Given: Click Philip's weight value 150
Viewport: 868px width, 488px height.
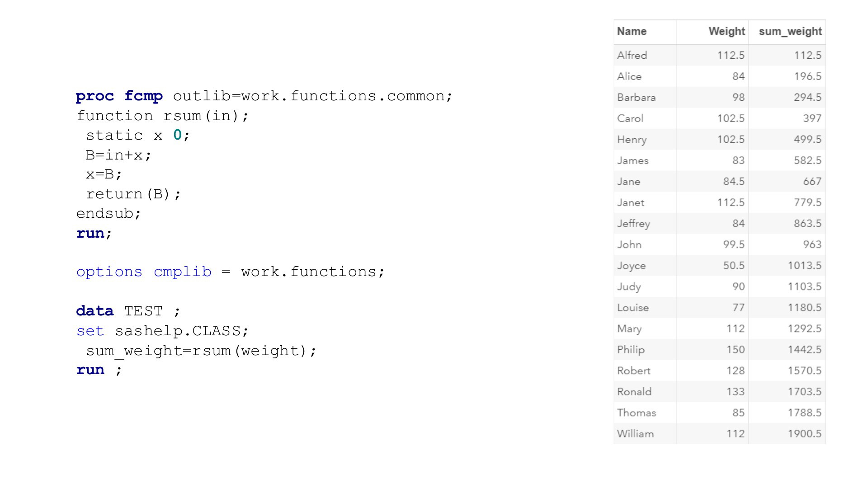Looking at the screenshot, I should point(735,350).
